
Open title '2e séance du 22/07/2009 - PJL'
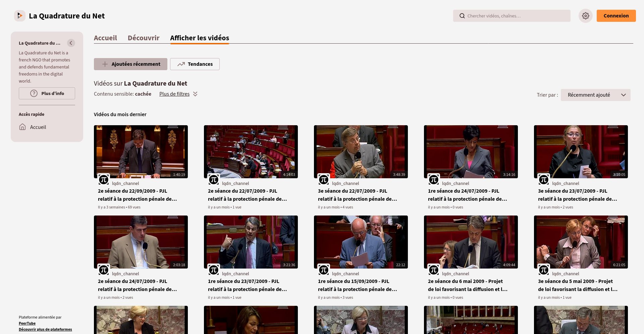click(248, 195)
